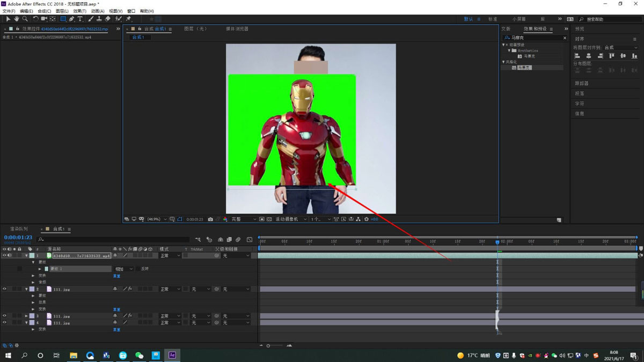Select the Pen tool
644x362 pixels.
pos(71,19)
